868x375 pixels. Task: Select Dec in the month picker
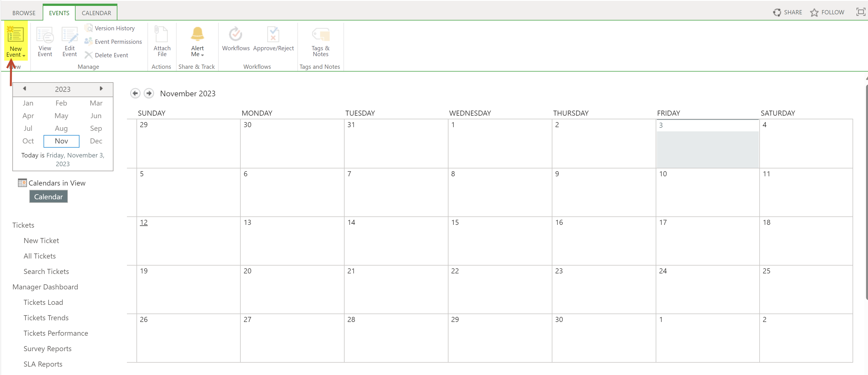click(x=96, y=141)
